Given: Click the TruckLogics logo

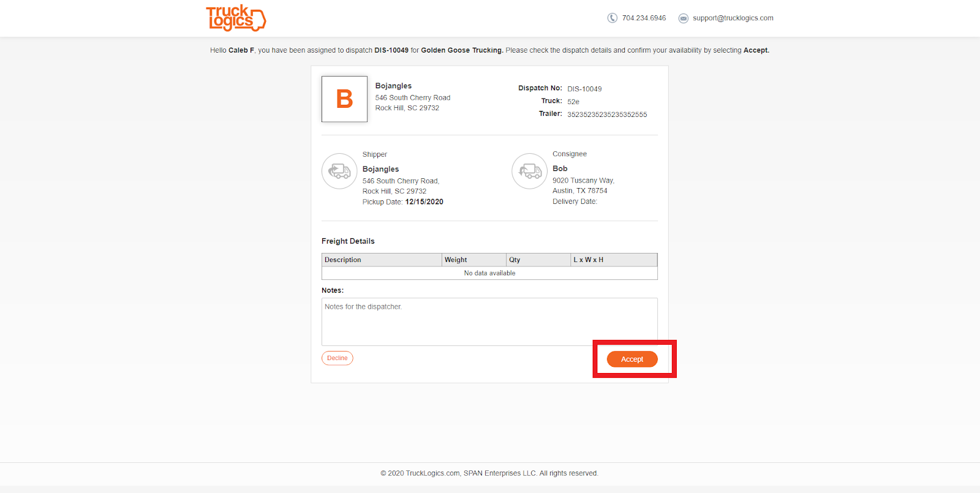Looking at the screenshot, I should [x=236, y=18].
